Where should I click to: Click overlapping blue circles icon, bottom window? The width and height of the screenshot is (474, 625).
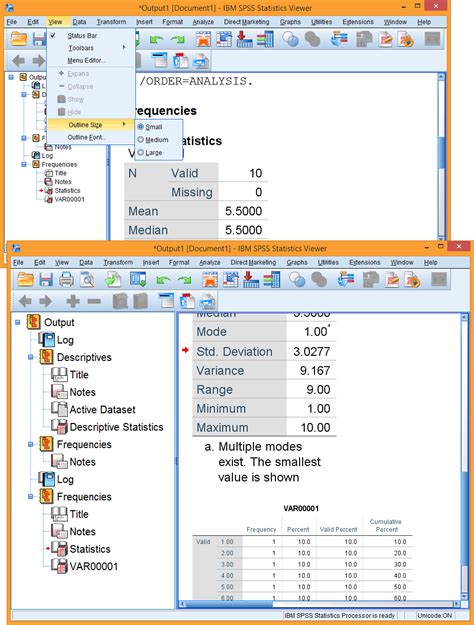[297, 279]
